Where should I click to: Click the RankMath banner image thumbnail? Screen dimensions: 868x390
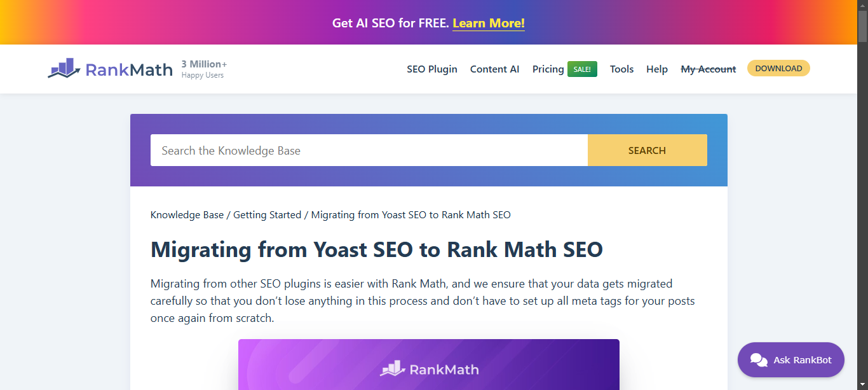[429, 365]
